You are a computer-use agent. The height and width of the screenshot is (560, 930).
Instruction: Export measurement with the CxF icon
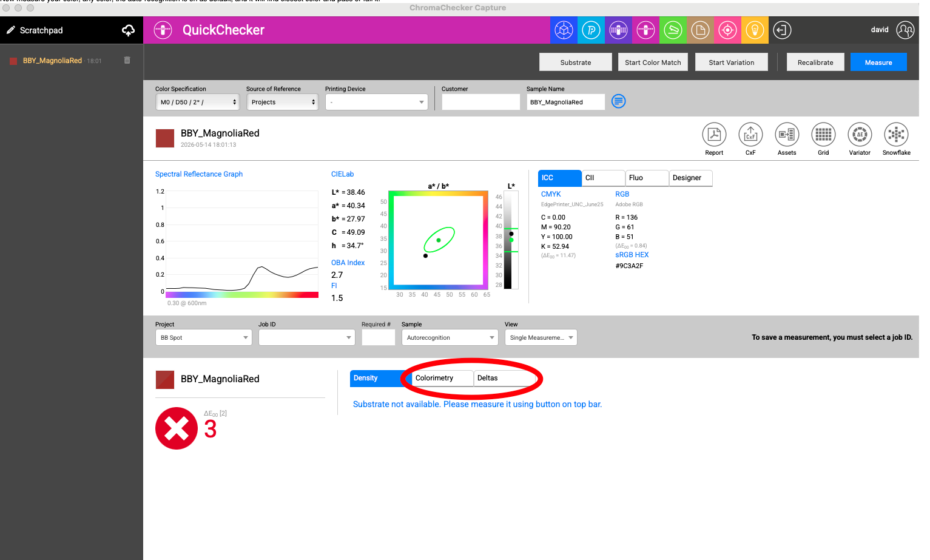click(750, 134)
